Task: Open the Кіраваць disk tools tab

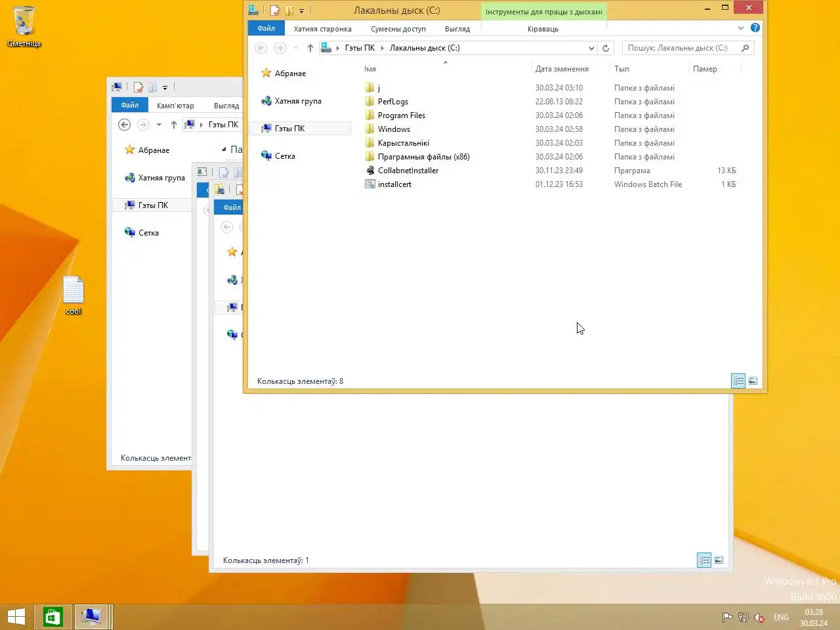Action: click(543, 29)
